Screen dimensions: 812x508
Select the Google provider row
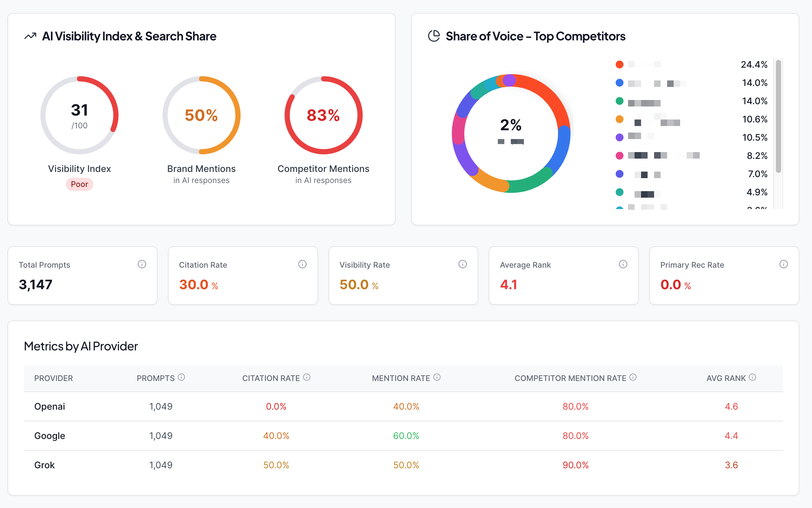coord(50,435)
